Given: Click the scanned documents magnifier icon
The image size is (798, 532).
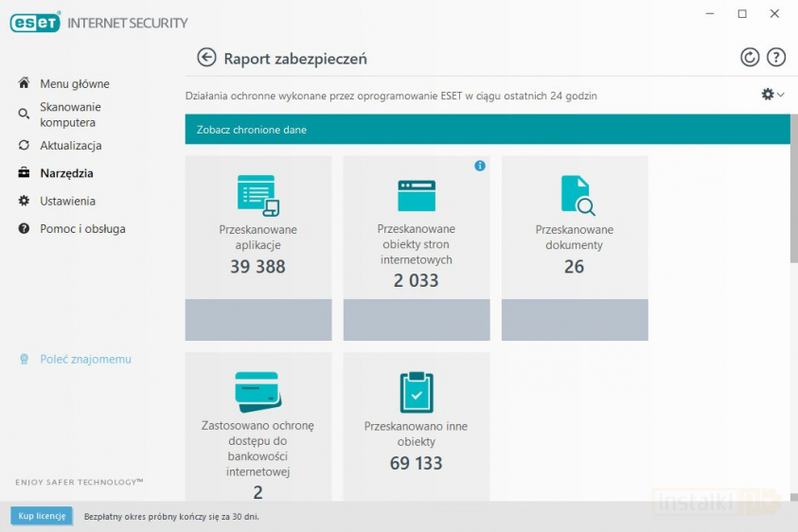Looking at the screenshot, I should pyautogui.click(x=576, y=195).
